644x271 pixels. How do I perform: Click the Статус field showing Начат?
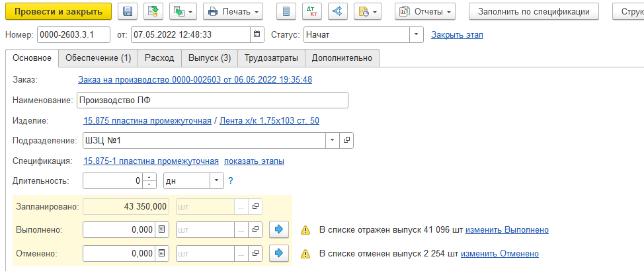357,35
